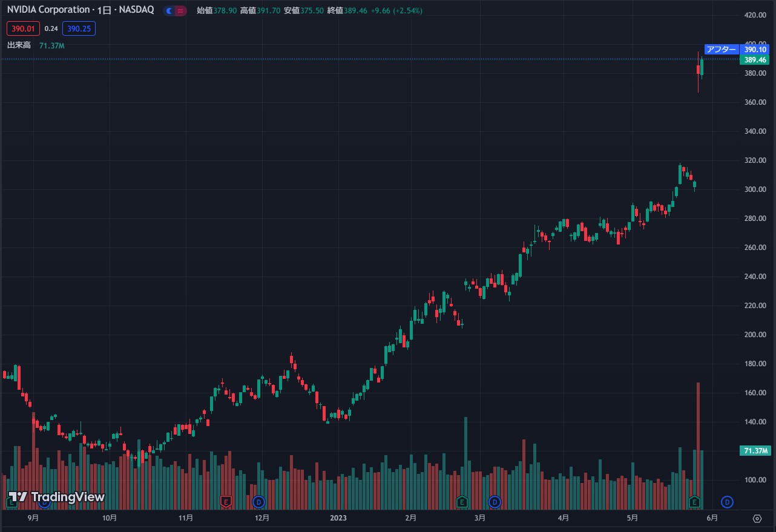The width and height of the screenshot is (776, 532).
Task: Click the 200.00 price scale label
Action: [755, 335]
